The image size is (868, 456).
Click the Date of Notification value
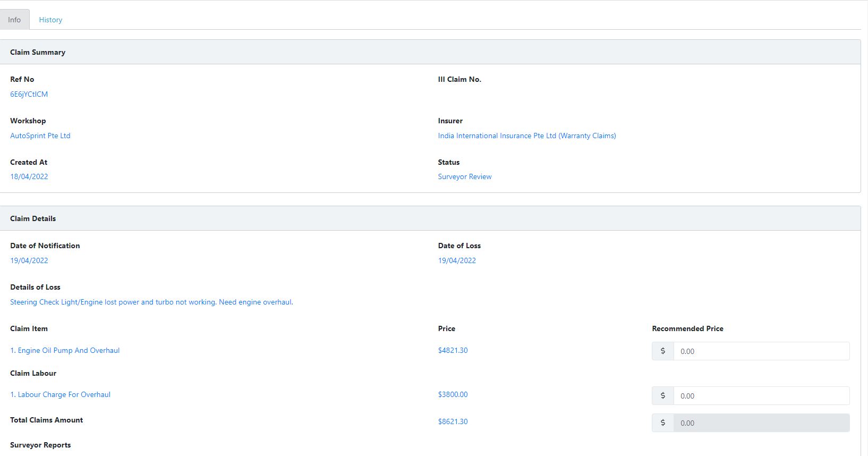29,260
